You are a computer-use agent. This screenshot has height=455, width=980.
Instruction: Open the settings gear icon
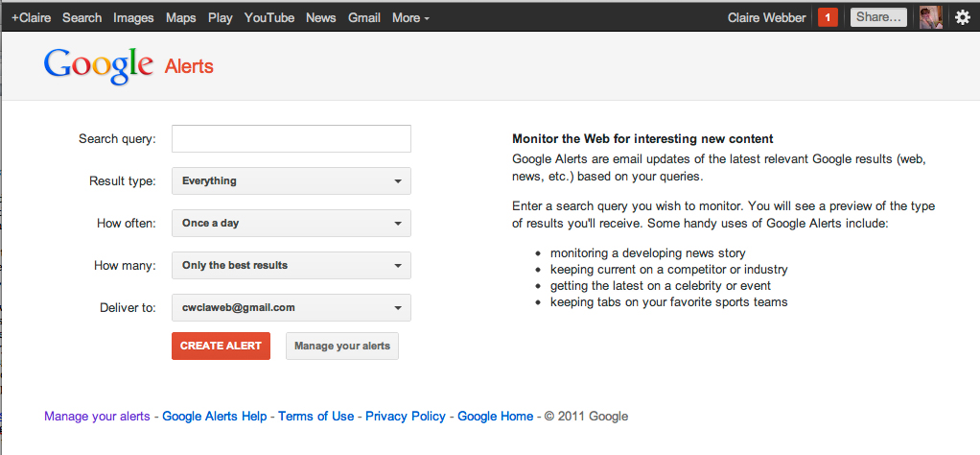[963, 17]
